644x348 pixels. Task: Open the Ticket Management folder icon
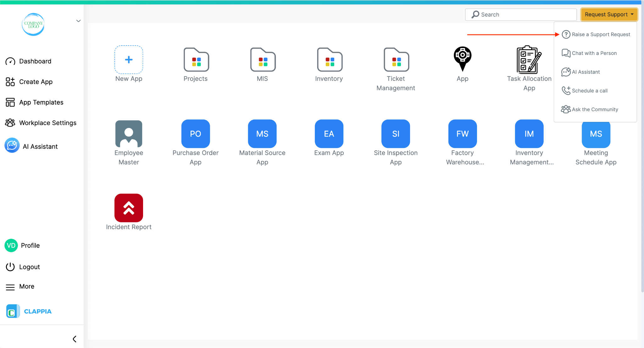396,60
